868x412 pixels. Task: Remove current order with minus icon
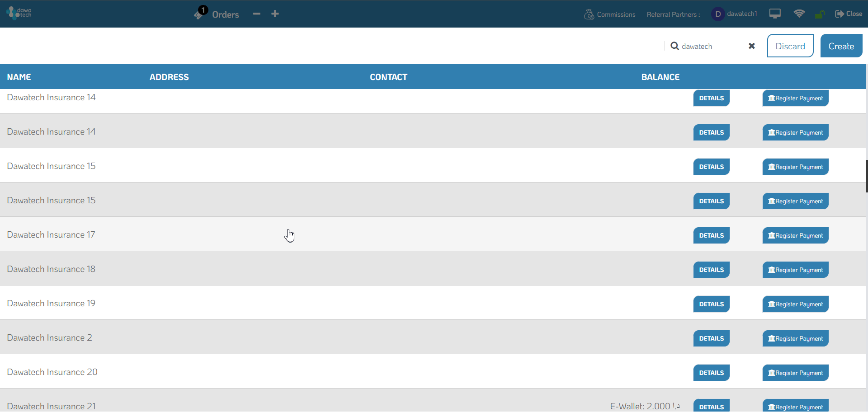[x=257, y=14]
